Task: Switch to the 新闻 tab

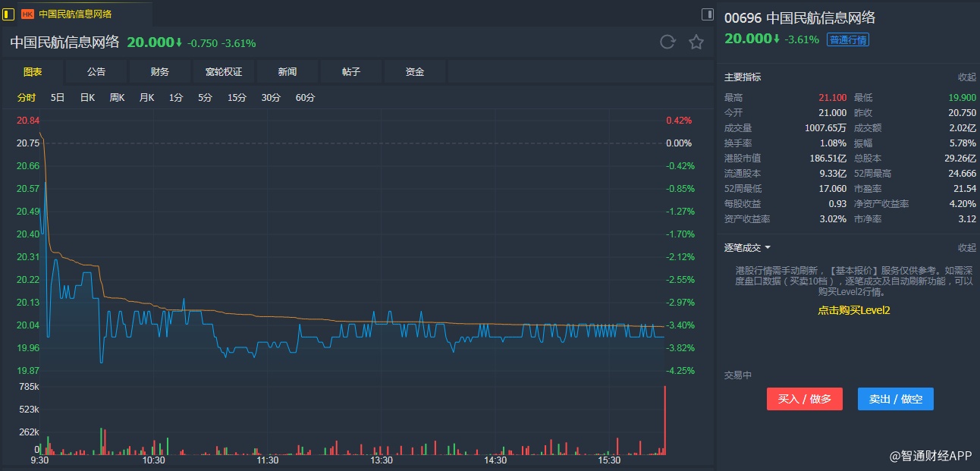Action: point(287,72)
